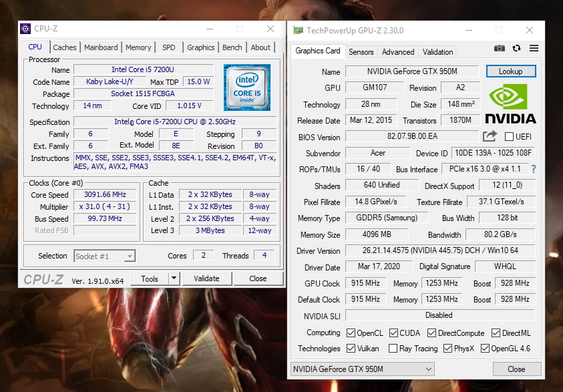Click the Driver Version field
This screenshot has height=392, width=563.
[x=440, y=250]
